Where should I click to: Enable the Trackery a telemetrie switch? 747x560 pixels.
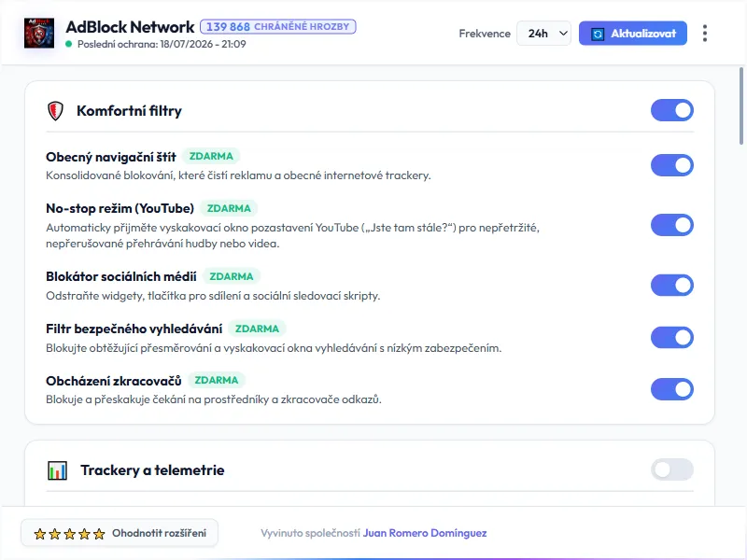pos(672,469)
